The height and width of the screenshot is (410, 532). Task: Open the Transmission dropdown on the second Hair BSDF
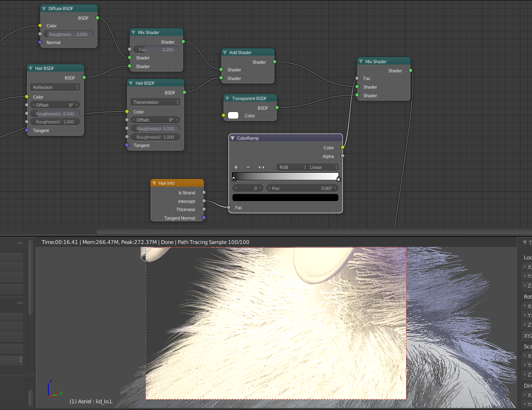(x=155, y=101)
